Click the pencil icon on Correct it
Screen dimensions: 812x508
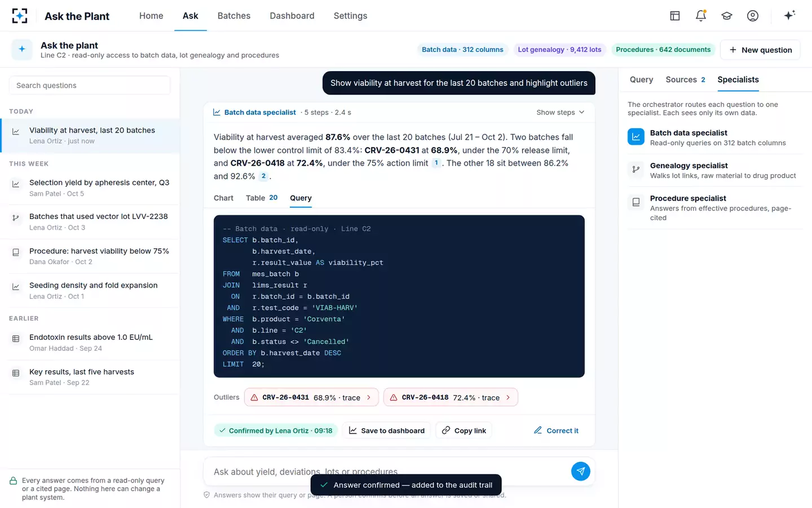click(538, 430)
